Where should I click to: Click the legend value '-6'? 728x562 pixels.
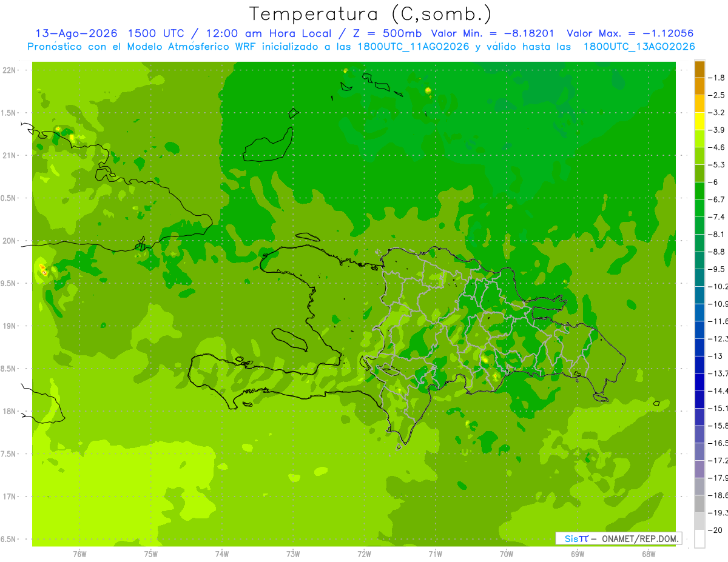[713, 182]
